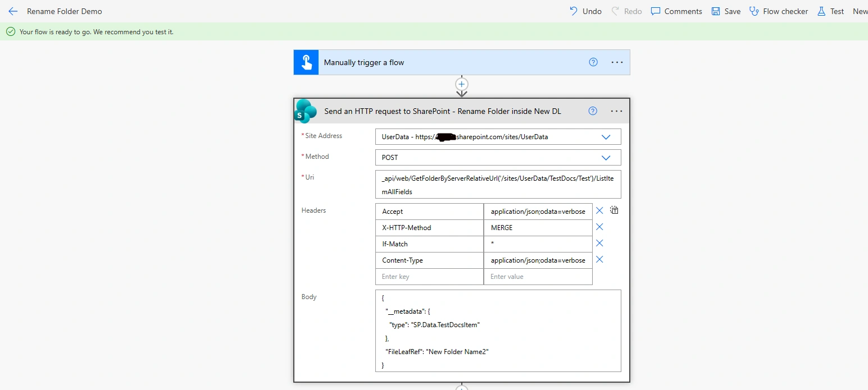Click the manual trigger hand icon
The image size is (868, 390).
coord(306,62)
